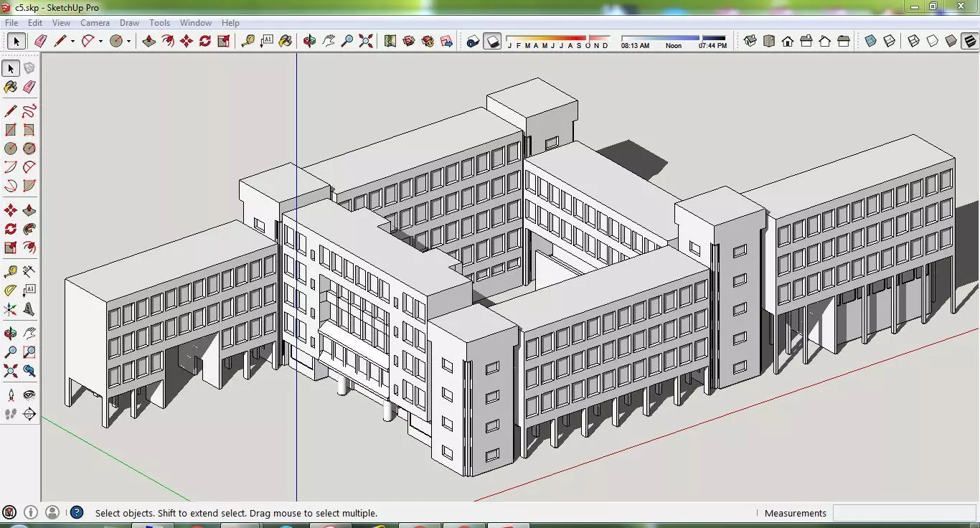980x528 pixels.
Task: Open the Window menu
Action: [x=196, y=23]
